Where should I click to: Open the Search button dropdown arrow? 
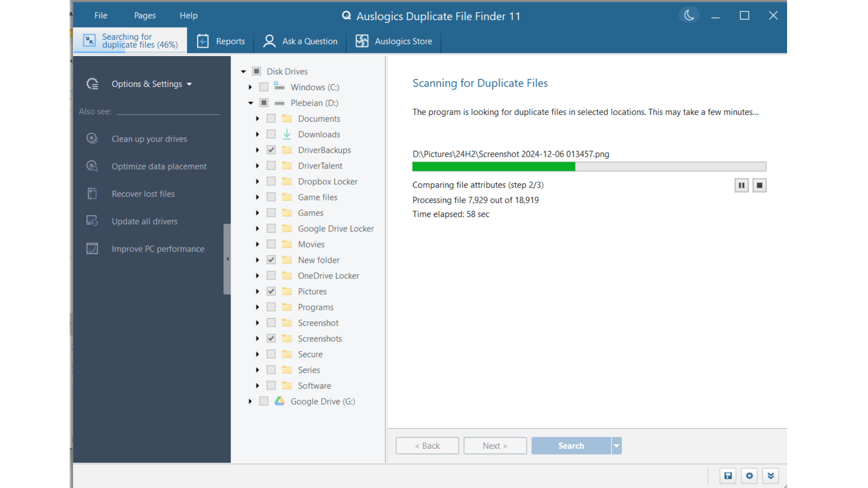tap(617, 446)
